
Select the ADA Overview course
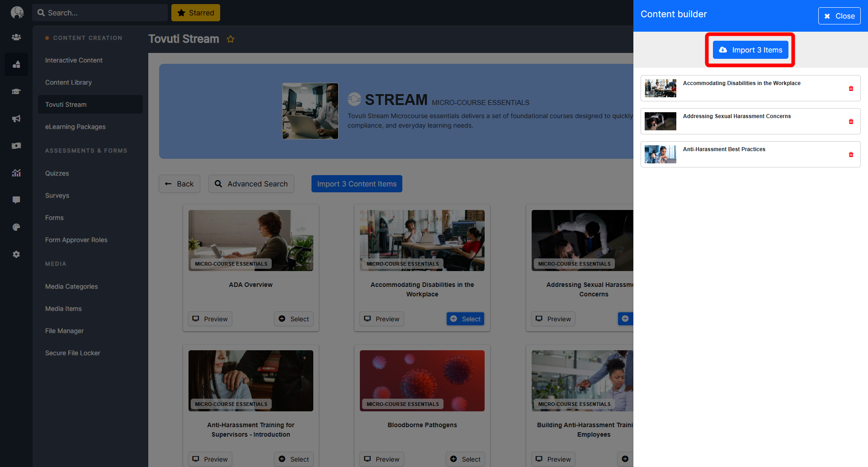[294, 319]
